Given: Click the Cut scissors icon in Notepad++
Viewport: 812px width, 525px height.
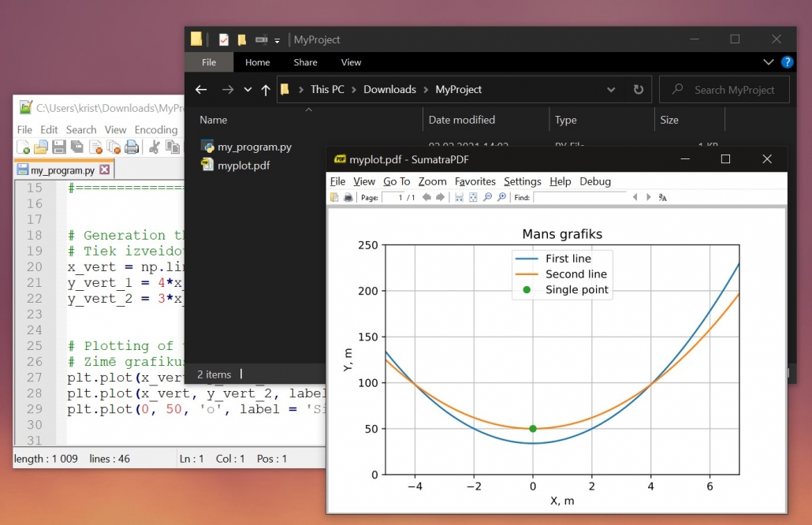Looking at the screenshot, I should [x=154, y=147].
